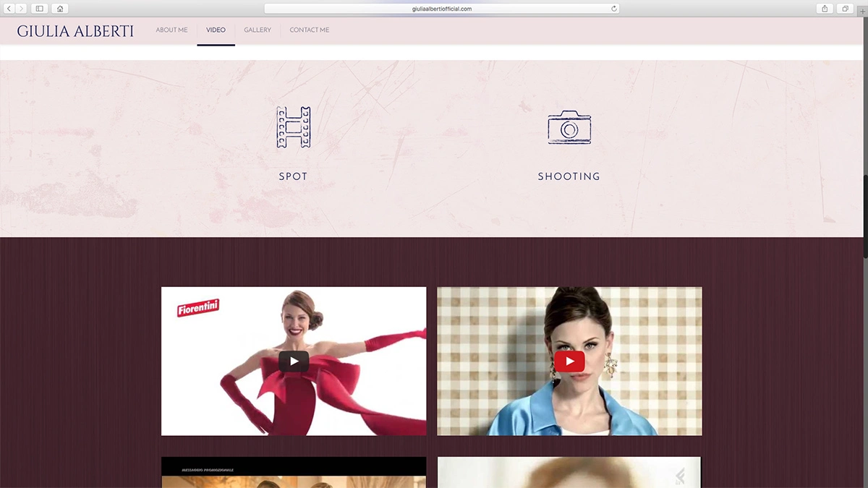Go back using Safari's back arrow
Viewport: 868px width, 488px height.
pyautogui.click(x=9, y=9)
